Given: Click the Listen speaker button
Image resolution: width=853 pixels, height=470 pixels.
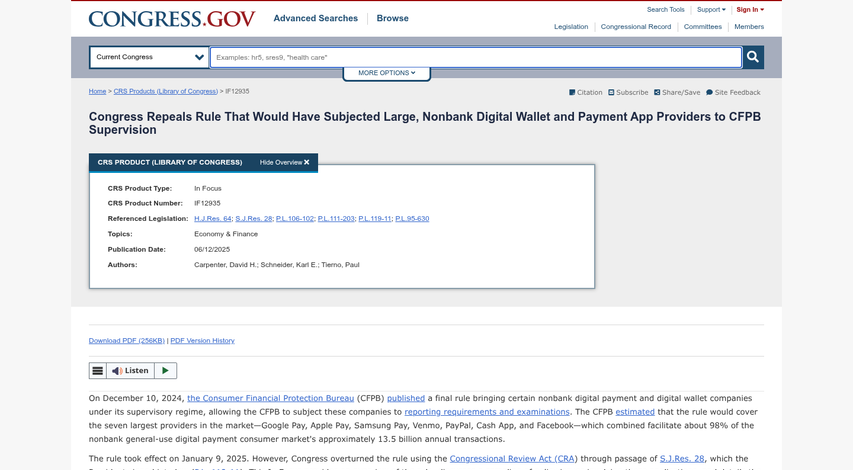Looking at the screenshot, I should [130, 371].
